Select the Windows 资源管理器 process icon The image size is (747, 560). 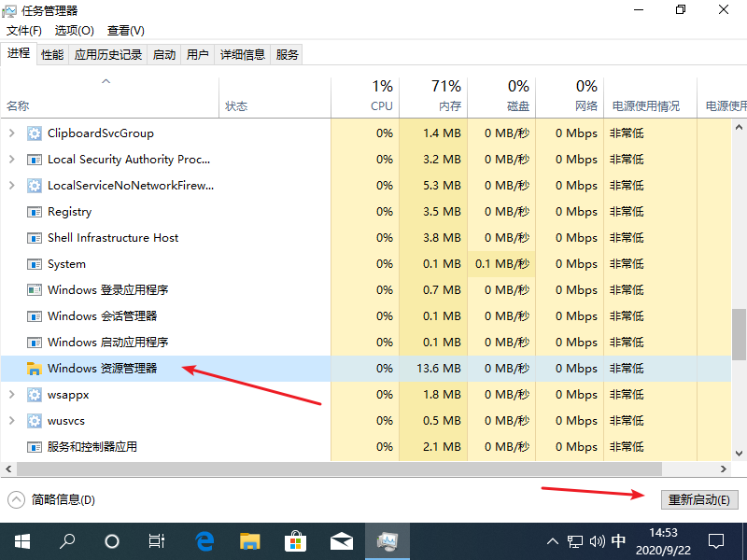[x=34, y=368]
